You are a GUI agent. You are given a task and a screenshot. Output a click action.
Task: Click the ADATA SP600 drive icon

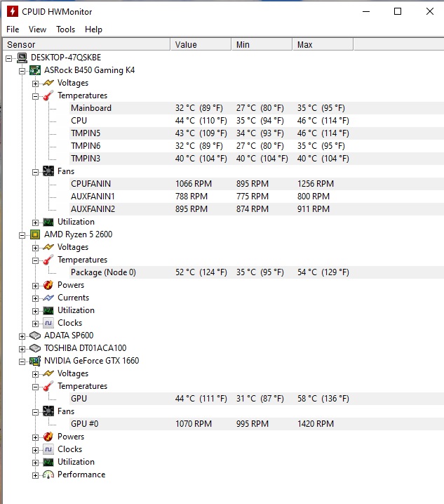click(x=35, y=336)
